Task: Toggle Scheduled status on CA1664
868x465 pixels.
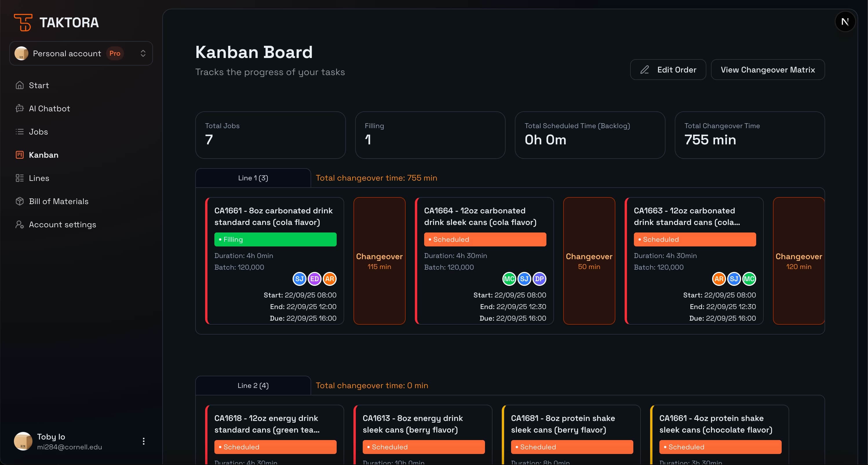Action: pos(485,239)
